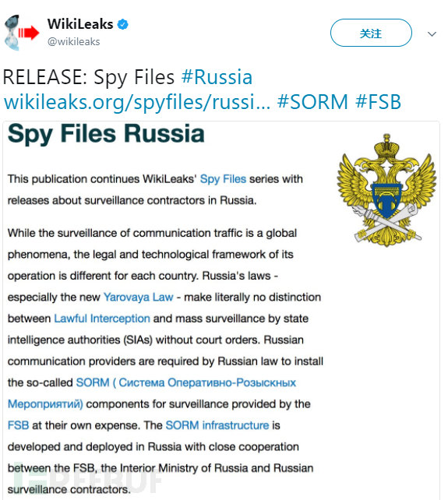Click the Spy Files series link
Image resolution: width=448 pixels, height=500 pixels.
tap(223, 179)
